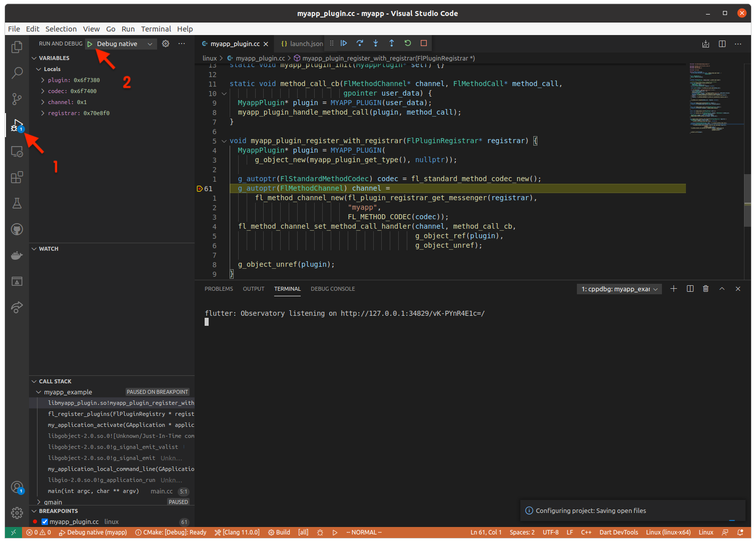Open the Terminal menu
The width and height of the screenshot is (756, 543).
[156, 29]
